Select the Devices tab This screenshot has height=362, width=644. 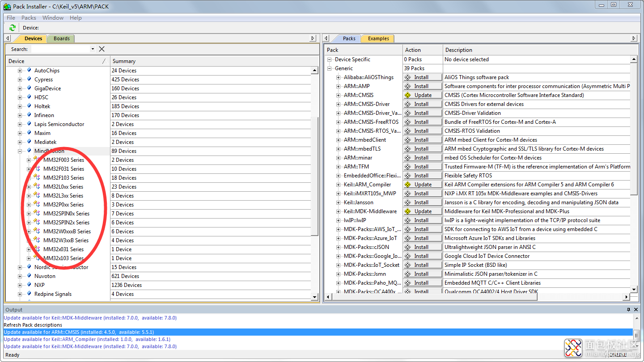point(33,38)
